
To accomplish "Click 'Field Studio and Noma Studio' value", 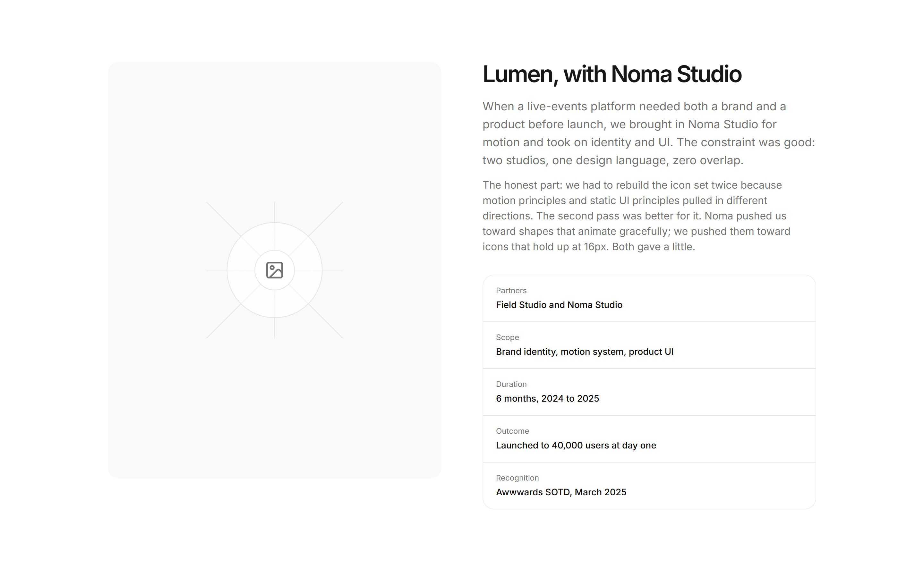I will coord(559,305).
